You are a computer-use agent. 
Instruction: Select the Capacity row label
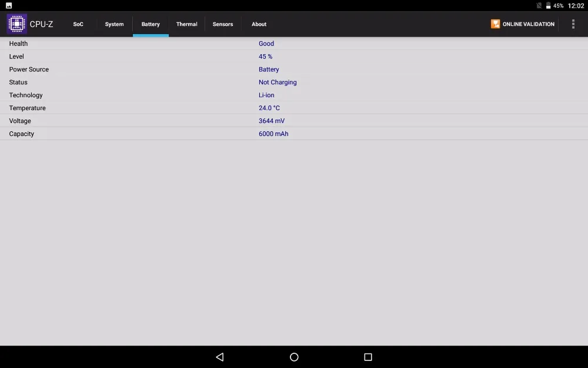21,134
